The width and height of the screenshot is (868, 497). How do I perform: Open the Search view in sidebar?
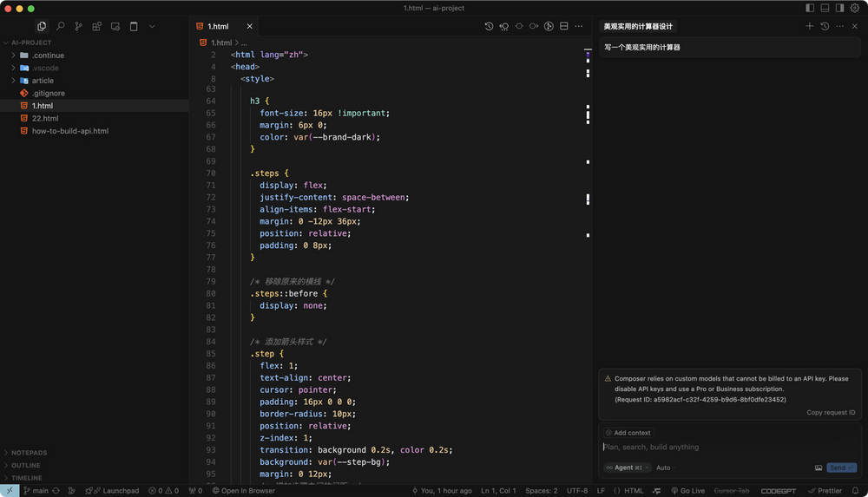(60, 27)
